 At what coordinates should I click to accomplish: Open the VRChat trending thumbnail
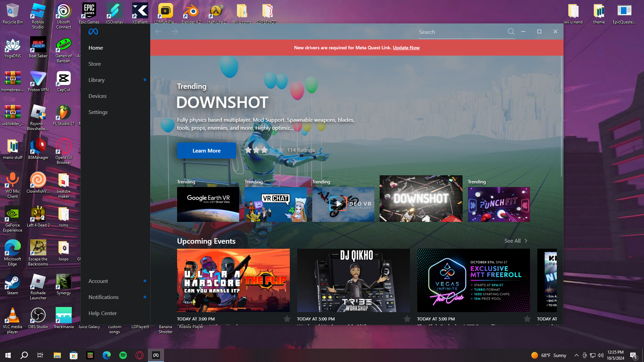point(276,204)
